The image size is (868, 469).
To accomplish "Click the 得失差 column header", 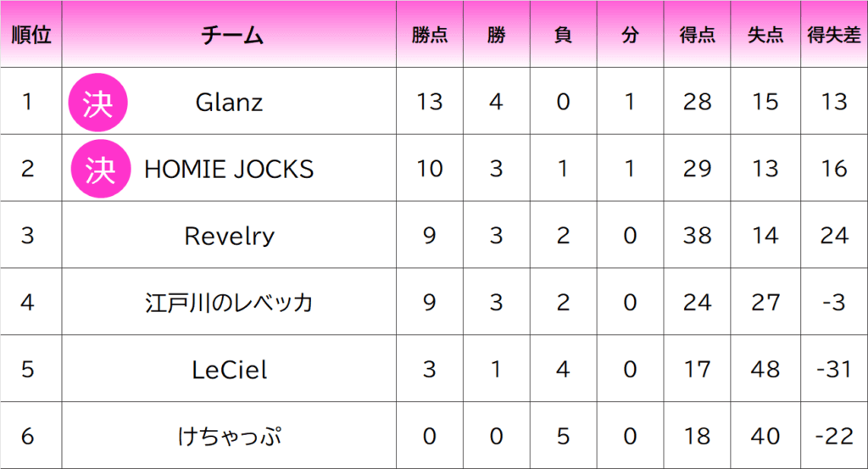I will [x=834, y=36].
